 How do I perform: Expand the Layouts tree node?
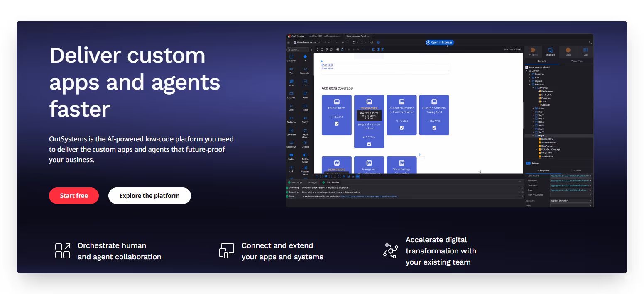click(x=530, y=81)
